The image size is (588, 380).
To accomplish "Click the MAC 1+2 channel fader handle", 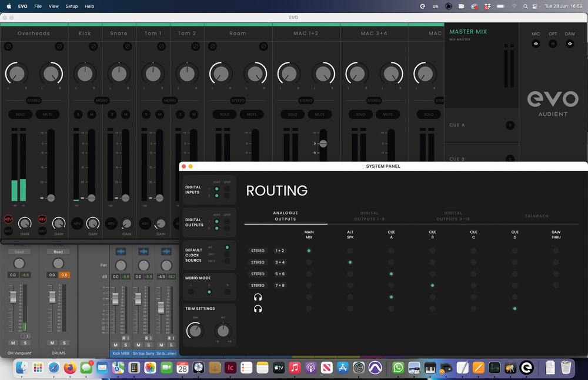I will 323,144.
